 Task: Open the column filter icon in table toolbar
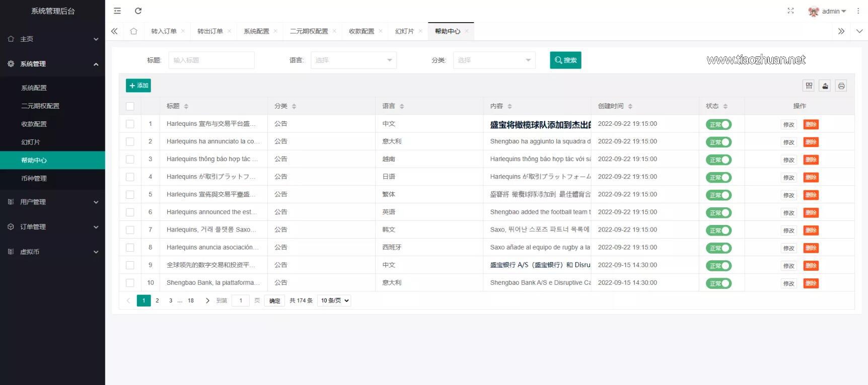[x=809, y=86]
